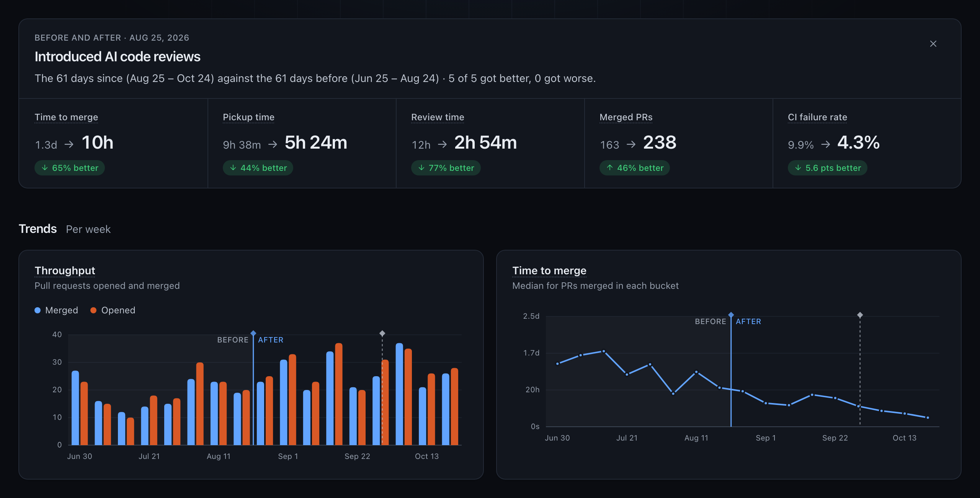Click the 4.3% CI failure rate value

[x=858, y=143]
